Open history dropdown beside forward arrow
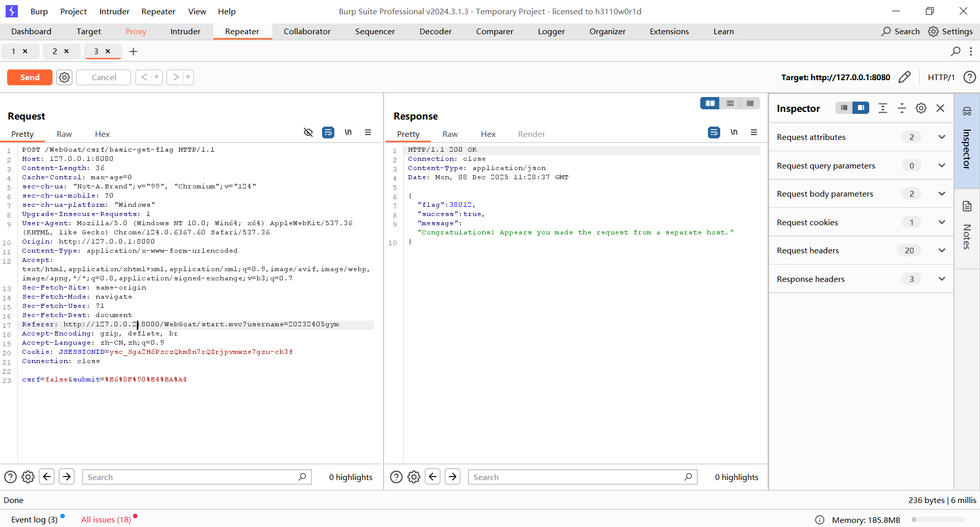Image resolution: width=980 pixels, height=527 pixels. tap(188, 77)
